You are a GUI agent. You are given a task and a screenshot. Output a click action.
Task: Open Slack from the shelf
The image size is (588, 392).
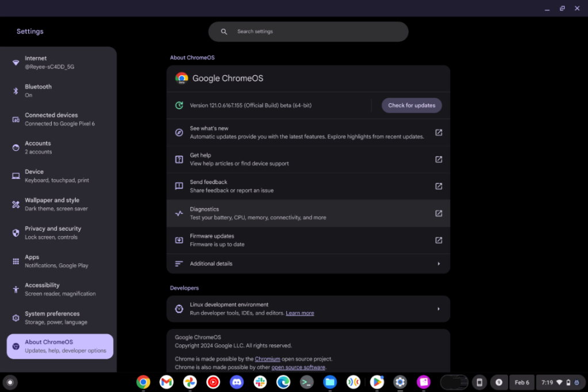(260, 382)
